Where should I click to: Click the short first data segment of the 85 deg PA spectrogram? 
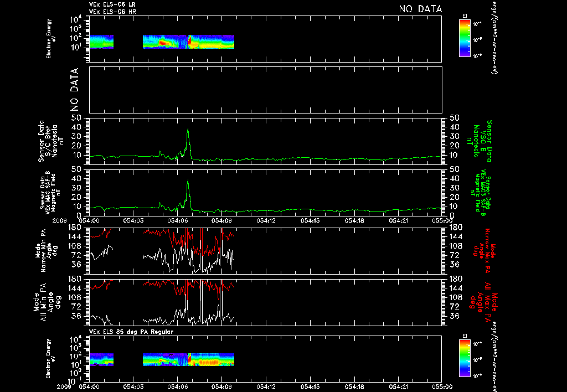click(x=101, y=359)
